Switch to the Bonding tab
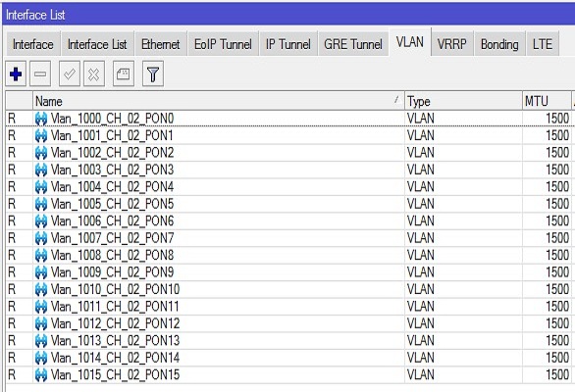Image resolution: width=575 pixels, height=392 pixels. coord(499,44)
